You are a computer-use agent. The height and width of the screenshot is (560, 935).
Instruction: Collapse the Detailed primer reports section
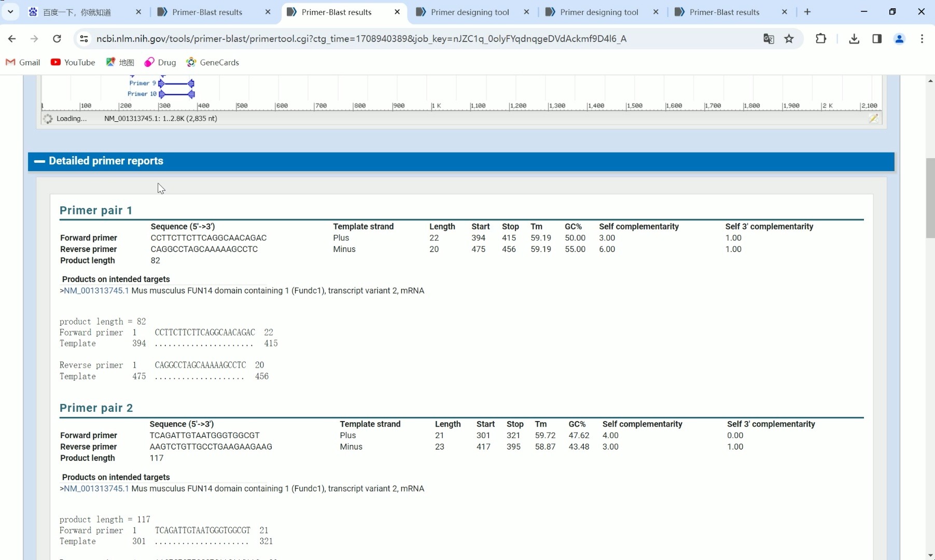(39, 161)
